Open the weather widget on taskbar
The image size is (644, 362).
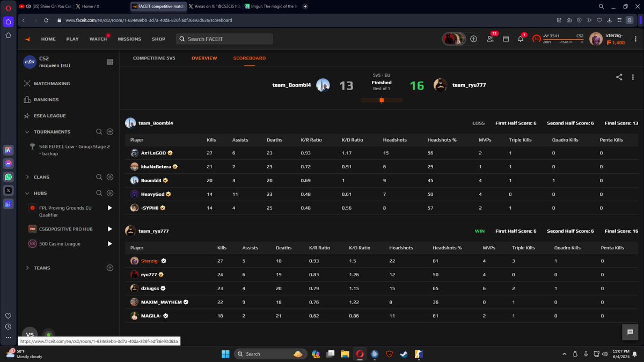pyautogui.click(x=24, y=353)
